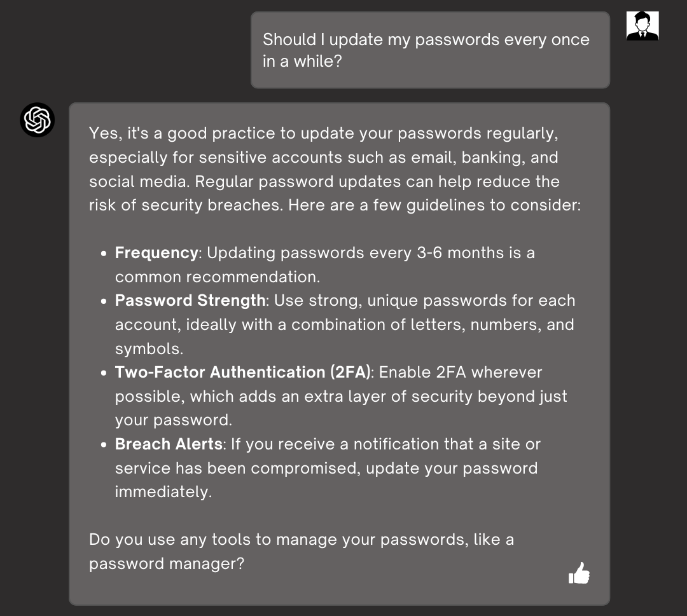Click the "Two-Factor Authentication (2FA)" heading
The image size is (687, 616).
242,372
